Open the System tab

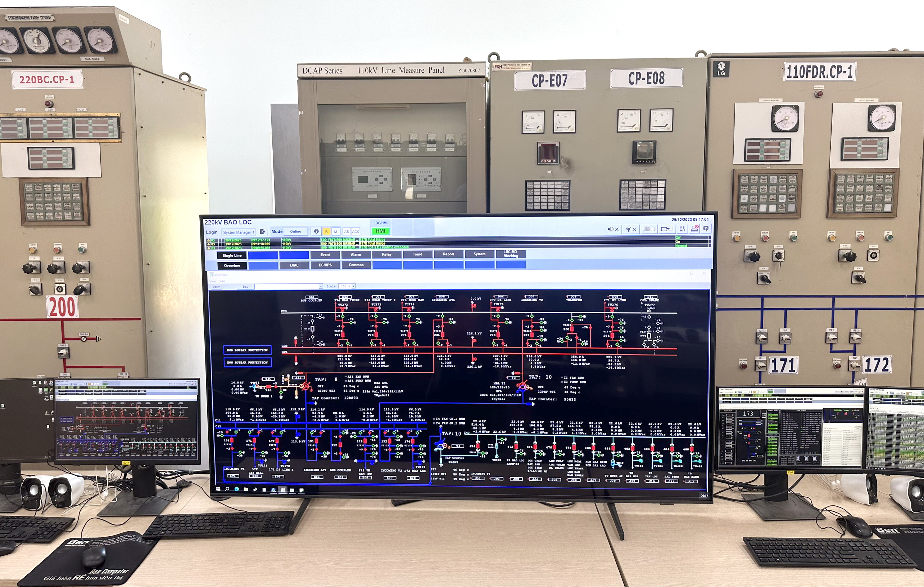(480, 254)
